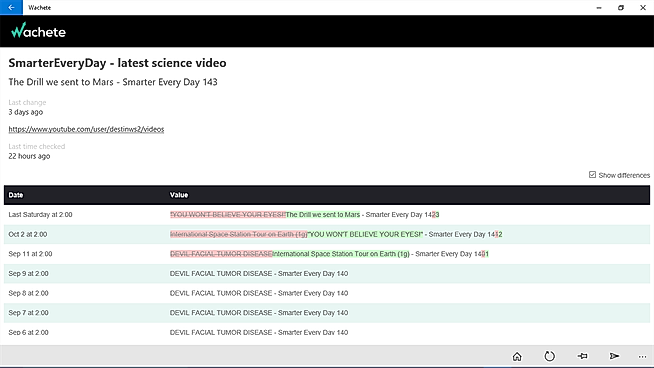Image resolution: width=654 pixels, height=368 pixels.
Task: Close the Wachete window
Action: coord(643,8)
